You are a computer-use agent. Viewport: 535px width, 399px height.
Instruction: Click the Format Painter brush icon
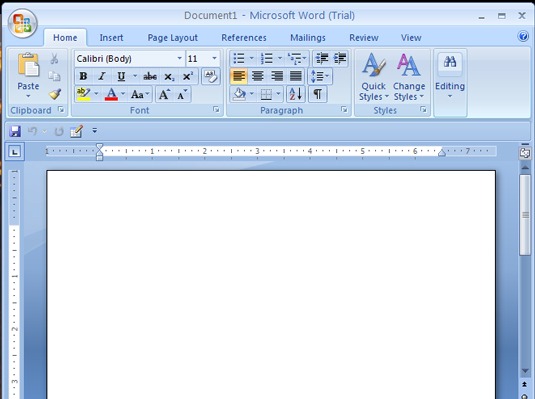tap(55, 94)
